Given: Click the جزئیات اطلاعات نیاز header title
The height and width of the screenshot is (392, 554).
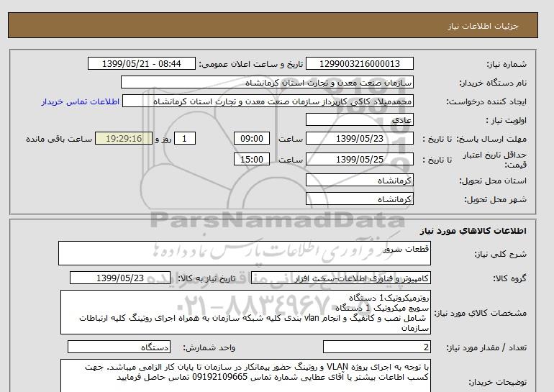Looking at the screenshot, I should click(x=483, y=26).
